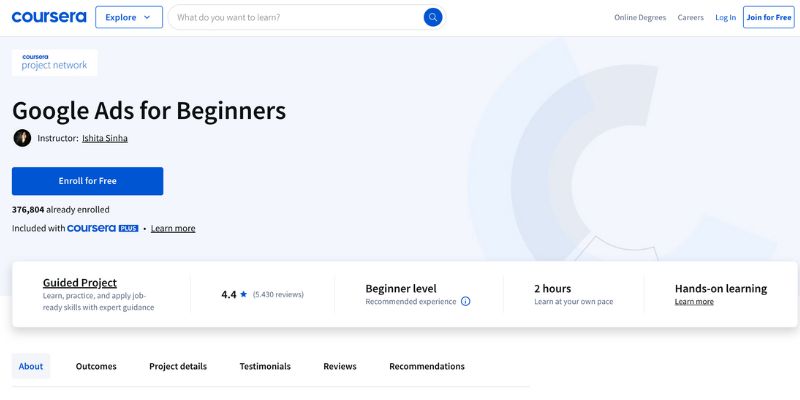Open the Guided Project link
Viewport: 800px width, 400px height.
pyautogui.click(x=80, y=283)
